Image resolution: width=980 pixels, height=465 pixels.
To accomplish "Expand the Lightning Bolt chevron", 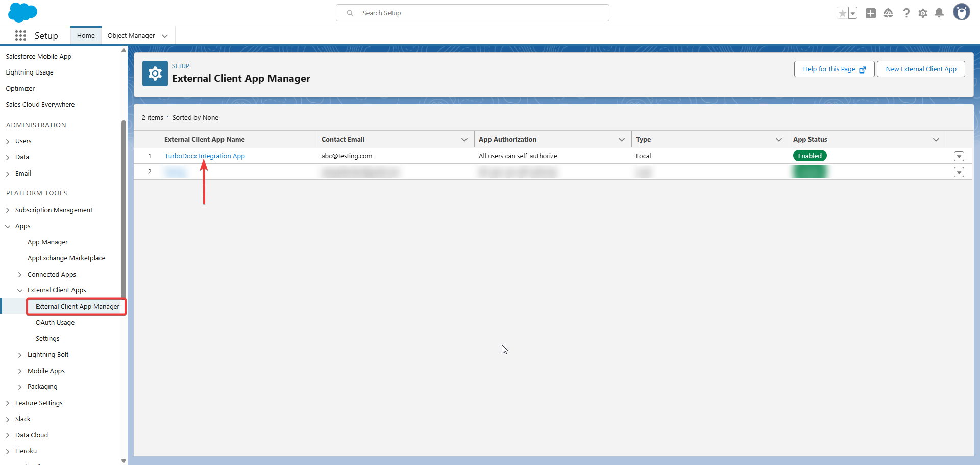I will [20, 355].
